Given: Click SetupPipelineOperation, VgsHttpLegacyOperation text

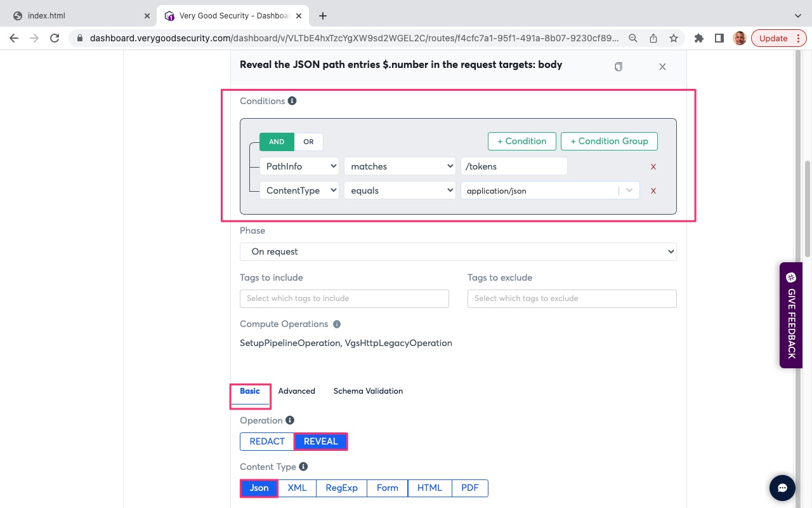Looking at the screenshot, I should (x=346, y=343).
